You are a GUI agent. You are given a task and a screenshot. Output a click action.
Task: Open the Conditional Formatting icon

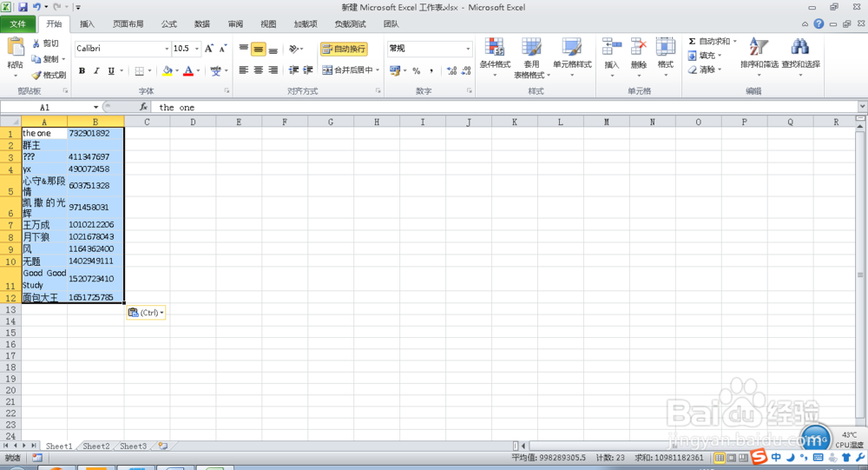coord(495,47)
